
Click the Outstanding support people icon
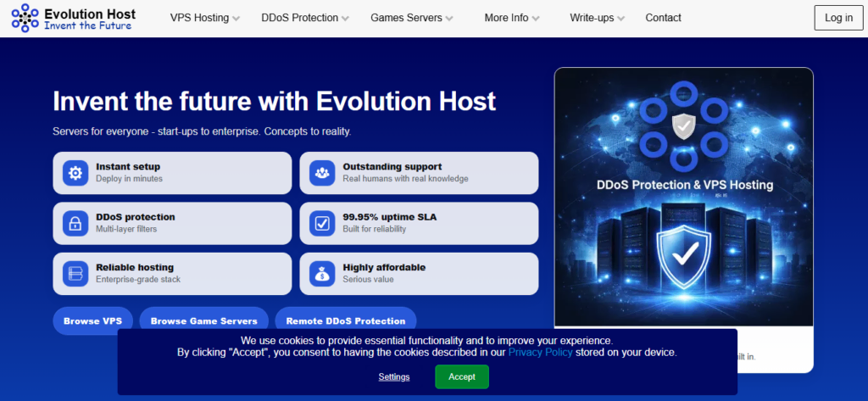(322, 173)
